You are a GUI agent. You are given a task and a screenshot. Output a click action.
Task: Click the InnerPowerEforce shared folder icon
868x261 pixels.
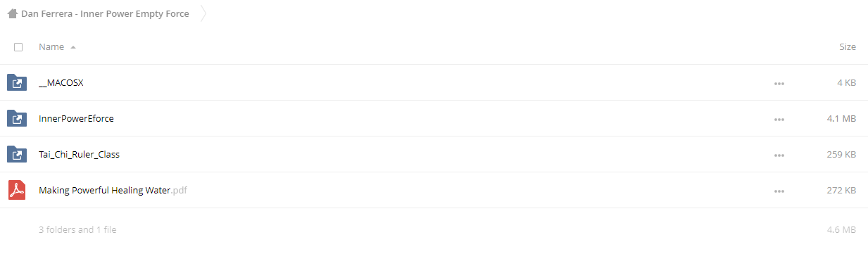point(17,118)
